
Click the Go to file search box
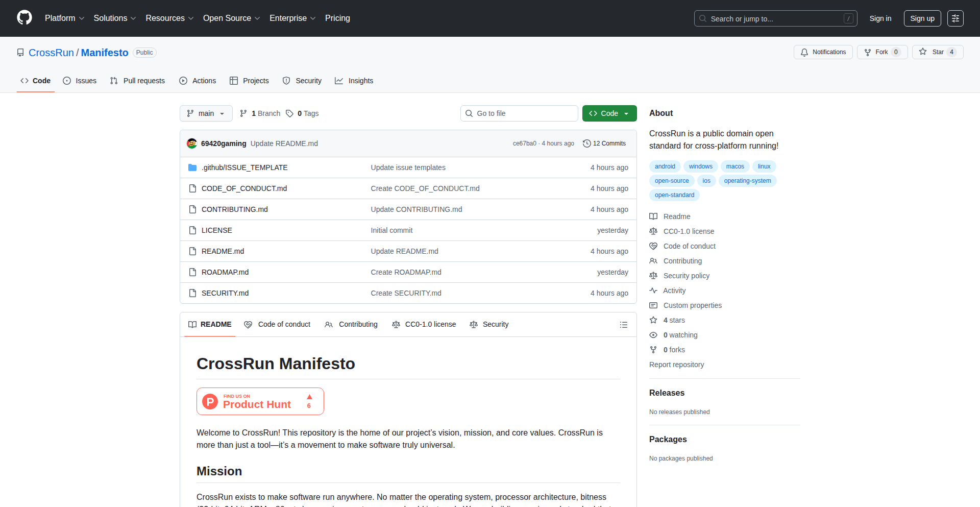[519, 113]
